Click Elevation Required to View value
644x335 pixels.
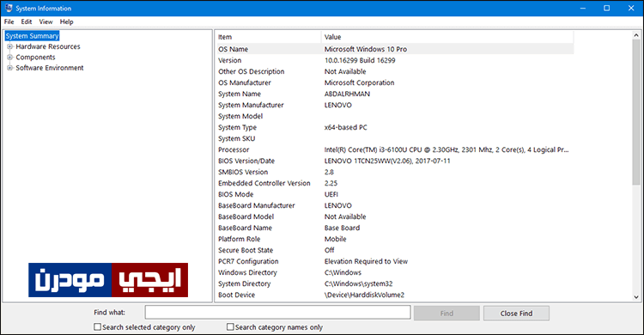click(x=366, y=261)
